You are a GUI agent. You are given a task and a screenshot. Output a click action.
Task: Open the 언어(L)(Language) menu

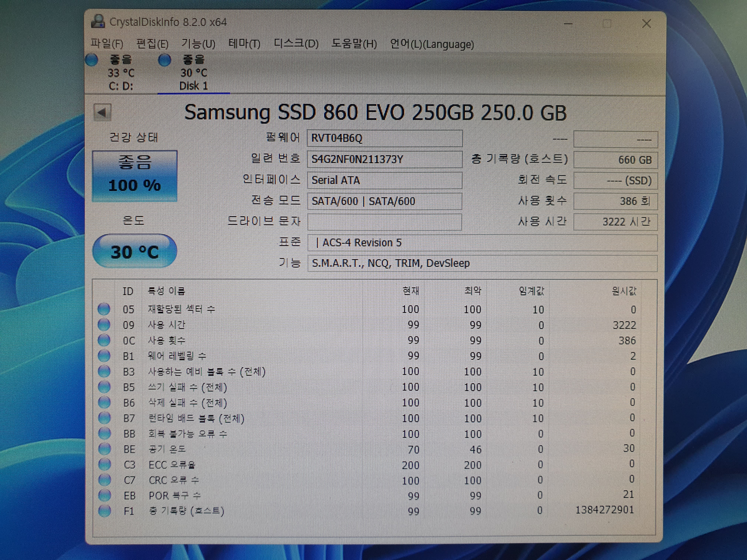pos(432,44)
